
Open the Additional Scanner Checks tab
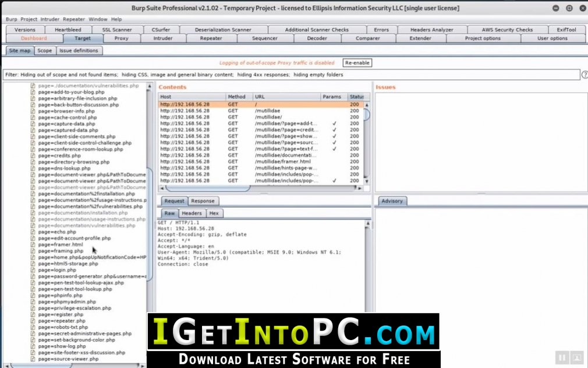[x=317, y=30]
